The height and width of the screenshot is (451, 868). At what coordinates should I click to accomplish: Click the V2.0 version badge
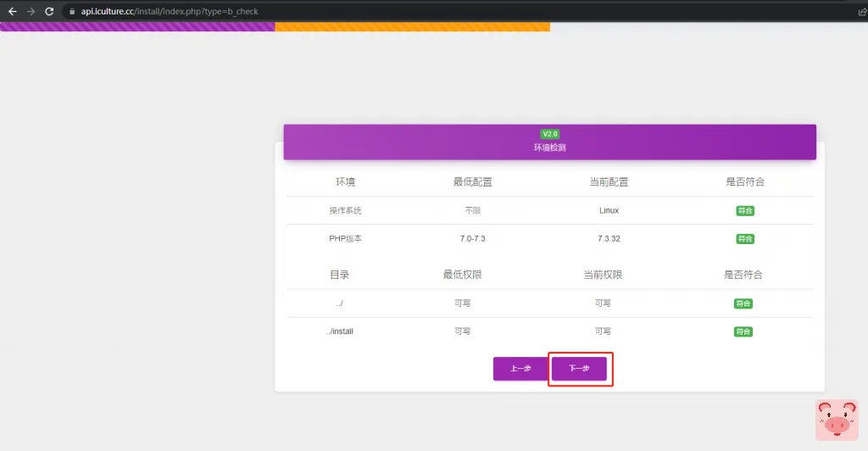pos(549,134)
